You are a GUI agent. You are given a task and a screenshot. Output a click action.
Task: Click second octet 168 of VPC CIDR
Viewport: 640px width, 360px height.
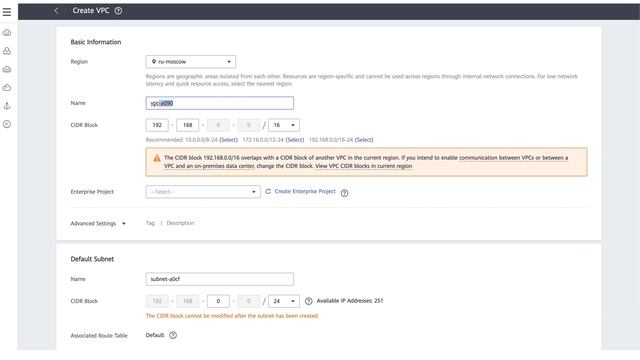[187, 125]
